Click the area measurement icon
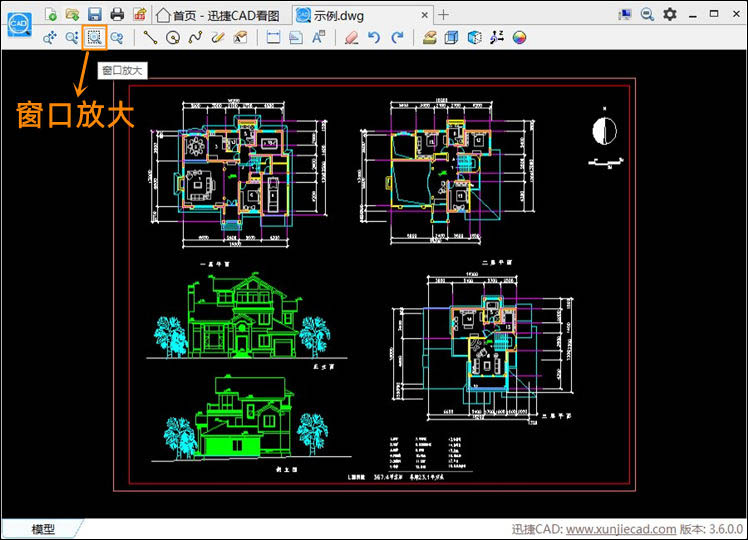 point(296,38)
